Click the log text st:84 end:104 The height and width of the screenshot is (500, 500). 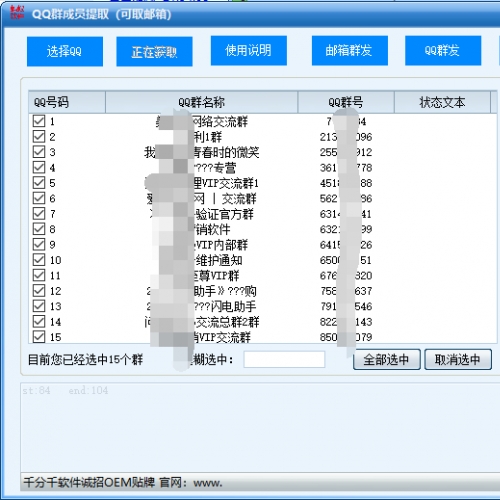(x=65, y=390)
